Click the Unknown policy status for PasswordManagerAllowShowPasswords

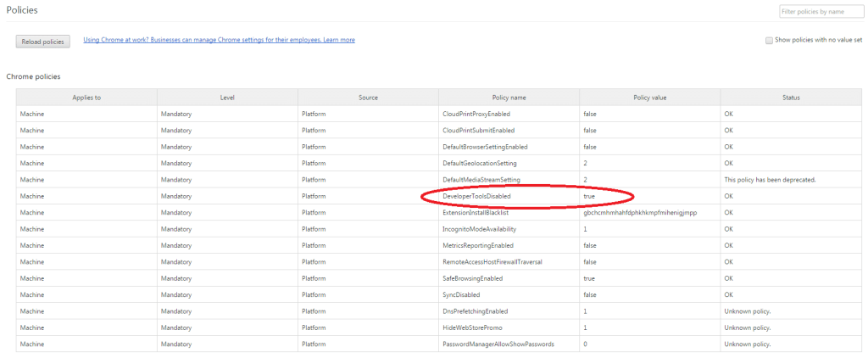click(x=748, y=344)
